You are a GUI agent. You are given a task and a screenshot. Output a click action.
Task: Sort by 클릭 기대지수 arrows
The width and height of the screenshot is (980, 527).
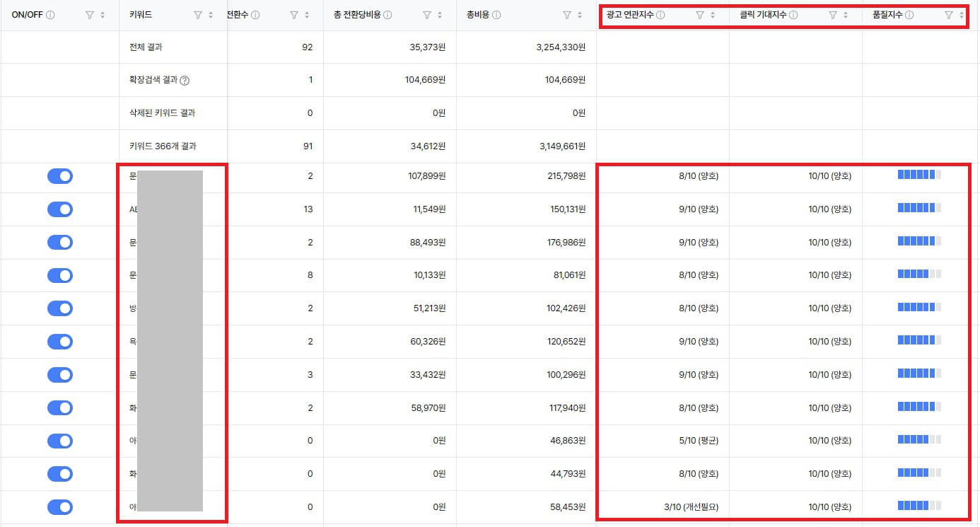(846, 15)
